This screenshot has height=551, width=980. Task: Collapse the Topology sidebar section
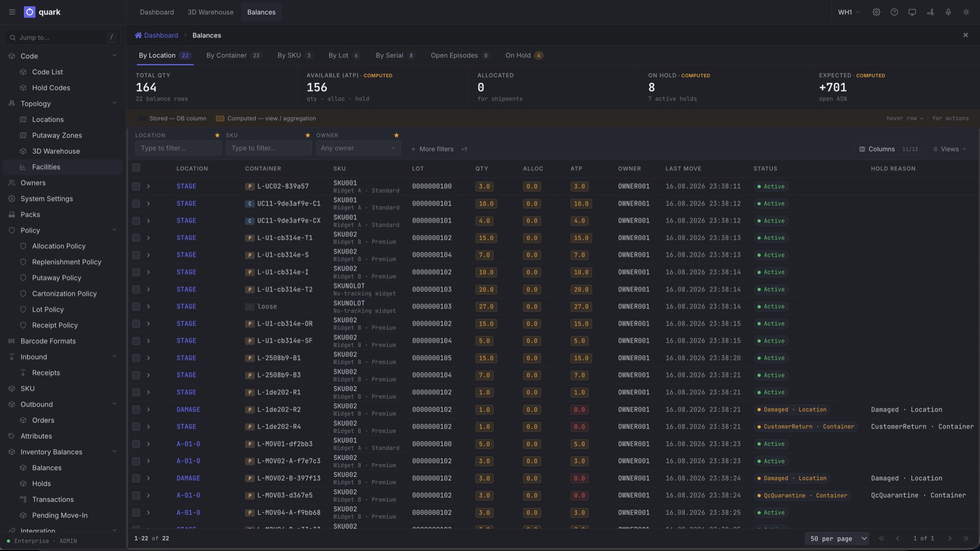114,103
